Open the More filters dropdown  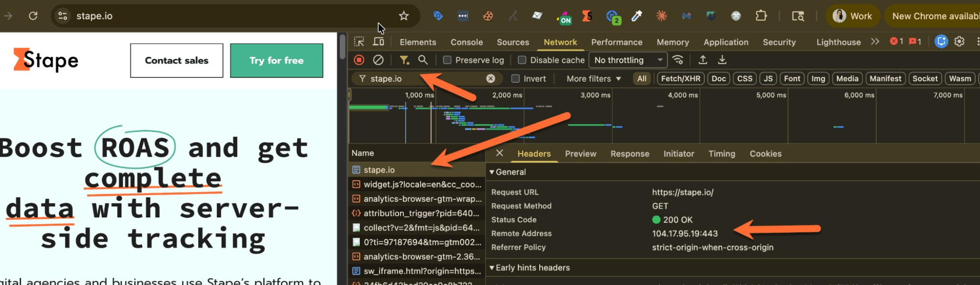(x=594, y=78)
